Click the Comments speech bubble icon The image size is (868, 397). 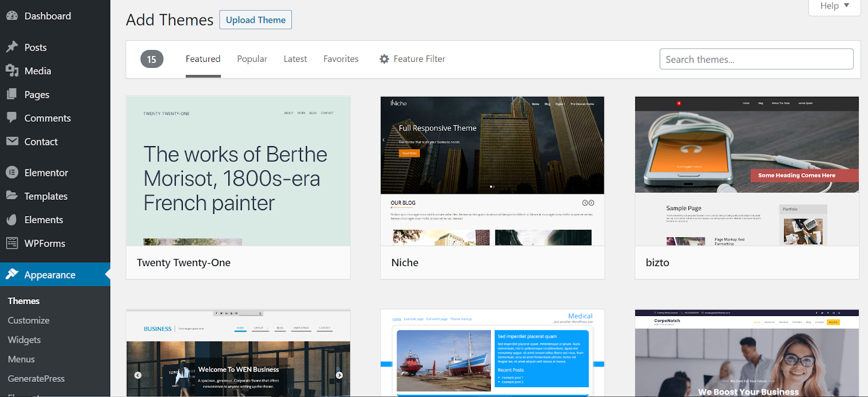12,117
